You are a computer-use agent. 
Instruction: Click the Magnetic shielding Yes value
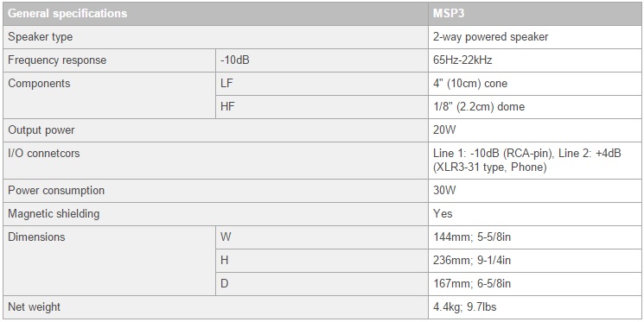click(535, 214)
